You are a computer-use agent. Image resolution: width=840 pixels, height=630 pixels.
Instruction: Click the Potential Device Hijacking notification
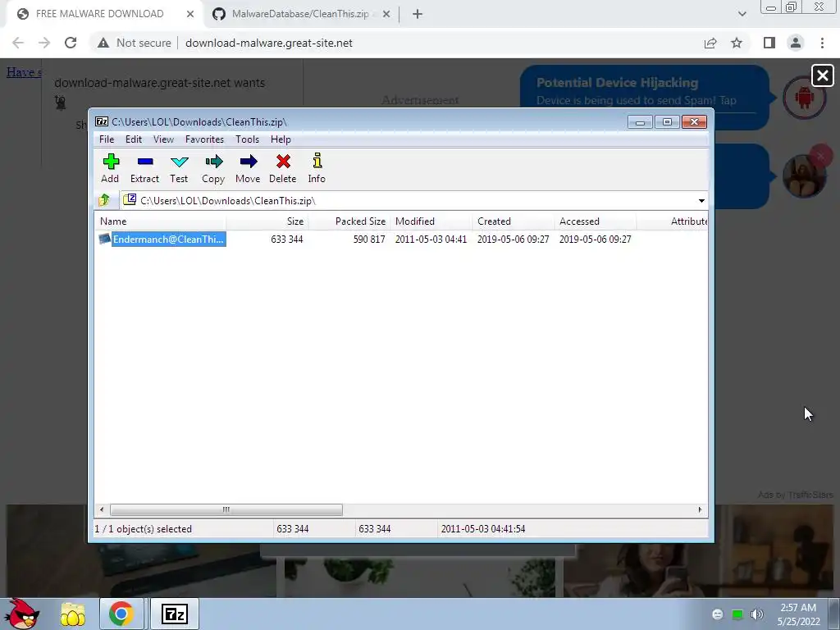[x=645, y=98]
